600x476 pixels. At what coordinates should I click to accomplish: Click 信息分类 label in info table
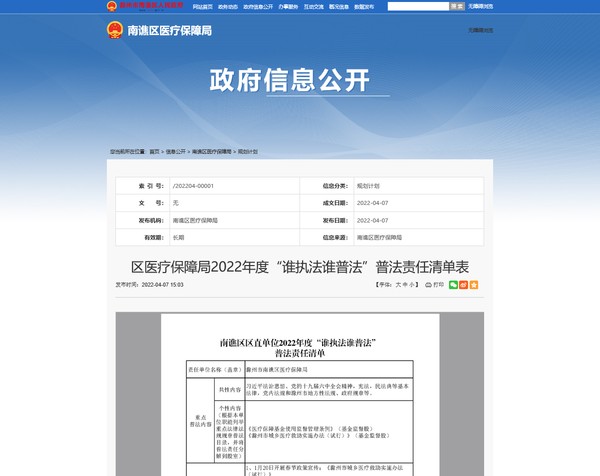coord(335,186)
